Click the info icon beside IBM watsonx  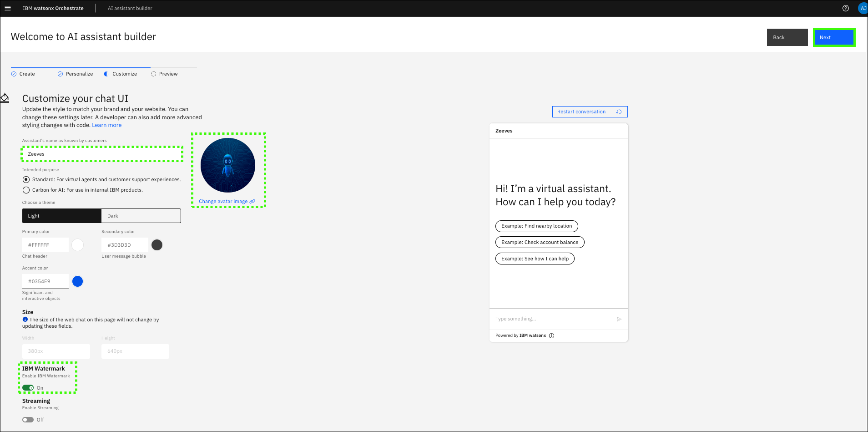pyautogui.click(x=551, y=335)
